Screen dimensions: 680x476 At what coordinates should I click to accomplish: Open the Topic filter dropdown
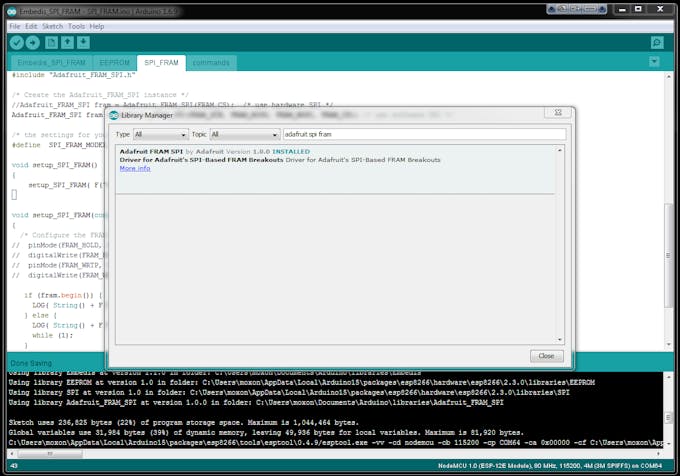(x=240, y=134)
